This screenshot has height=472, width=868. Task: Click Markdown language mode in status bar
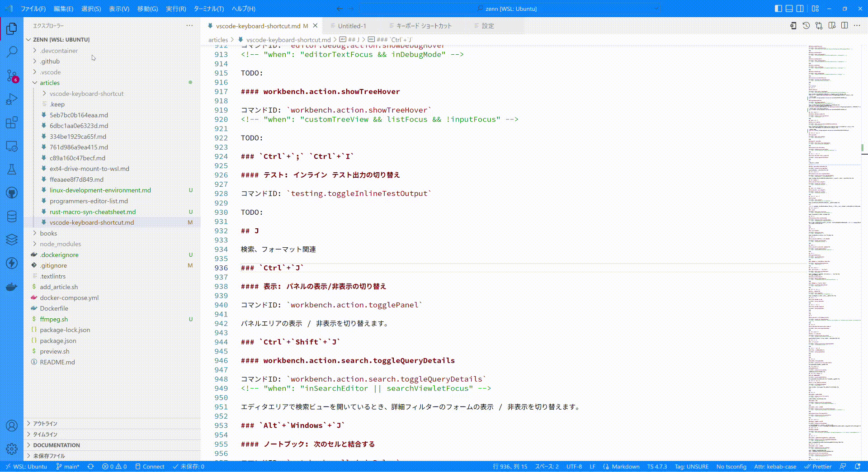(x=625, y=467)
